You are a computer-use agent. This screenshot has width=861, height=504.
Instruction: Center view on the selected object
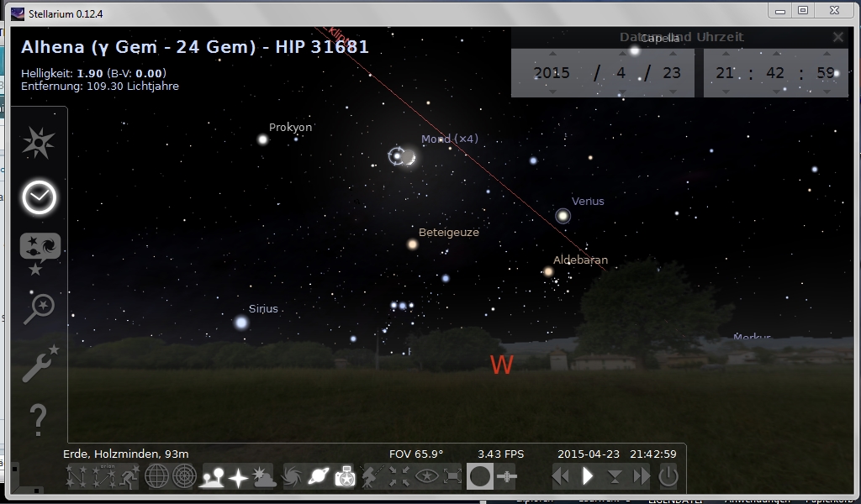(x=399, y=477)
